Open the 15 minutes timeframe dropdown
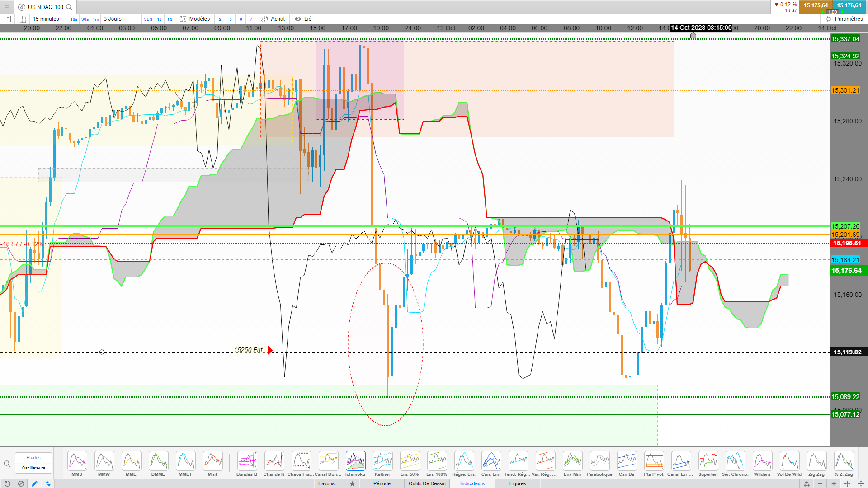Image resolution: width=868 pixels, height=488 pixels. click(x=46, y=19)
